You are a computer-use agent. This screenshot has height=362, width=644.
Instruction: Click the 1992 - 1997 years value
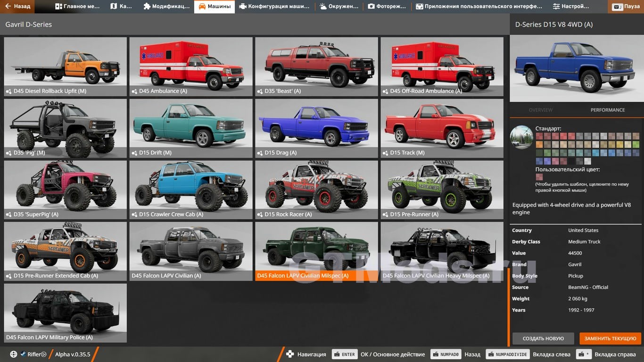pyautogui.click(x=581, y=310)
